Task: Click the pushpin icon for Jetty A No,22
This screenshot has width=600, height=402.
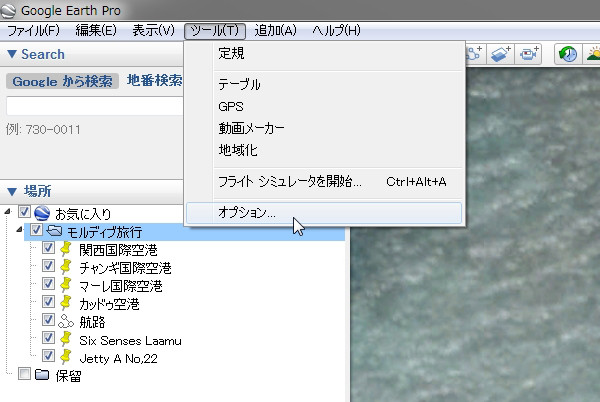Action: (x=66, y=357)
